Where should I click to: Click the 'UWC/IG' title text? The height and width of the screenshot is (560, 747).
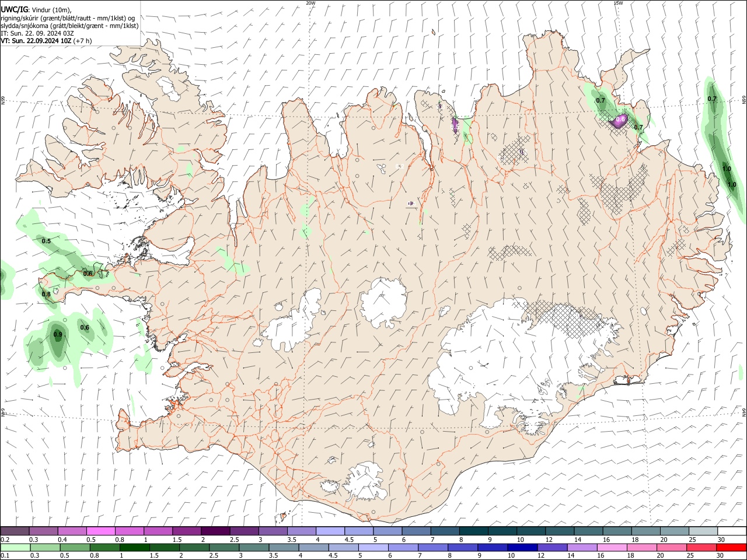13,9
